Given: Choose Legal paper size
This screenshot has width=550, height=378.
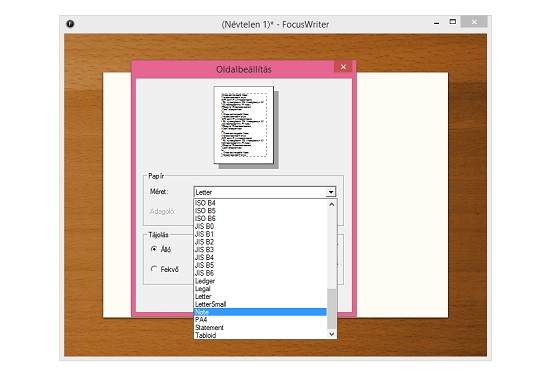Looking at the screenshot, I should (x=260, y=289).
